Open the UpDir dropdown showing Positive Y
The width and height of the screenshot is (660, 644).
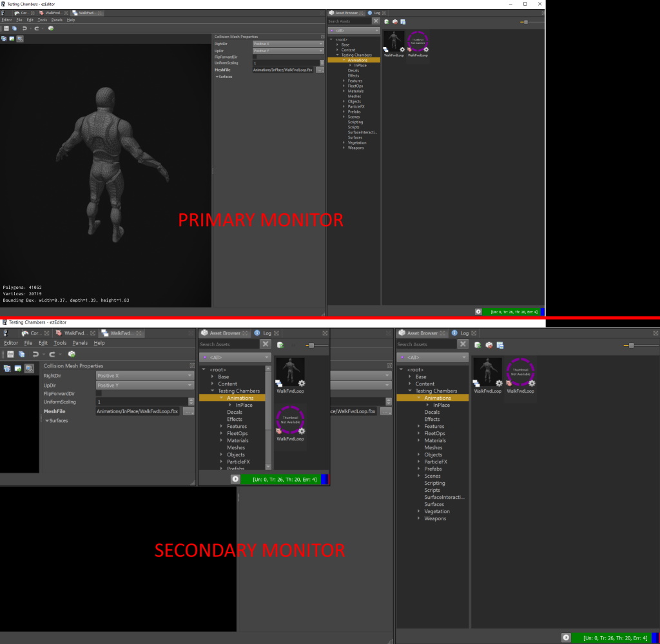(x=288, y=51)
